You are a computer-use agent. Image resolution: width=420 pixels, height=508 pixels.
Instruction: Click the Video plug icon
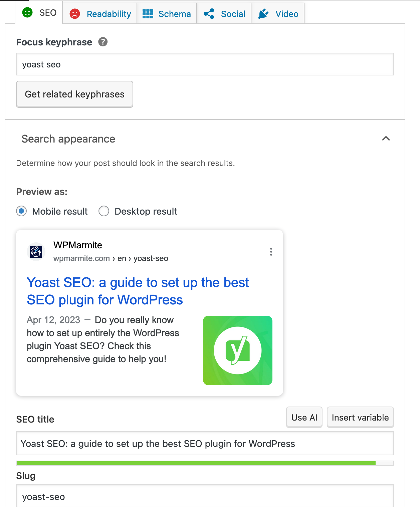(263, 13)
